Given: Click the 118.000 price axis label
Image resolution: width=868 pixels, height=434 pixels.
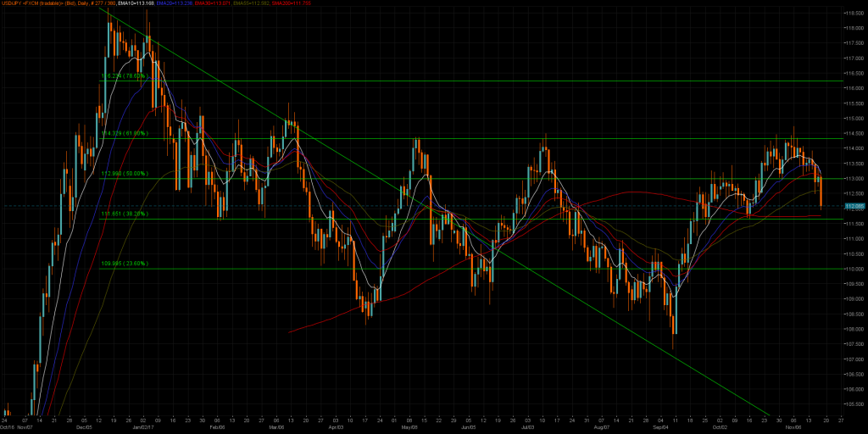Looking at the screenshot, I should click(855, 28).
